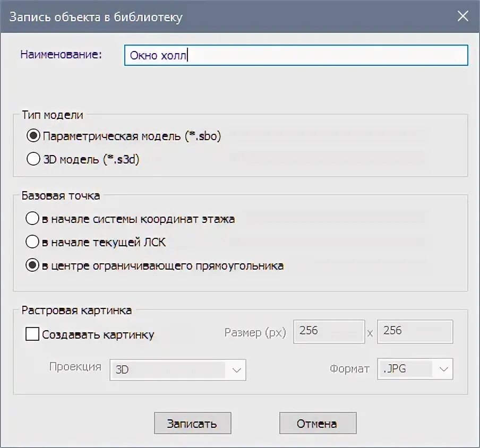This screenshot has height=448, width=480.
Task: Click the Растровая картинка group title
Action: [76, 311]
